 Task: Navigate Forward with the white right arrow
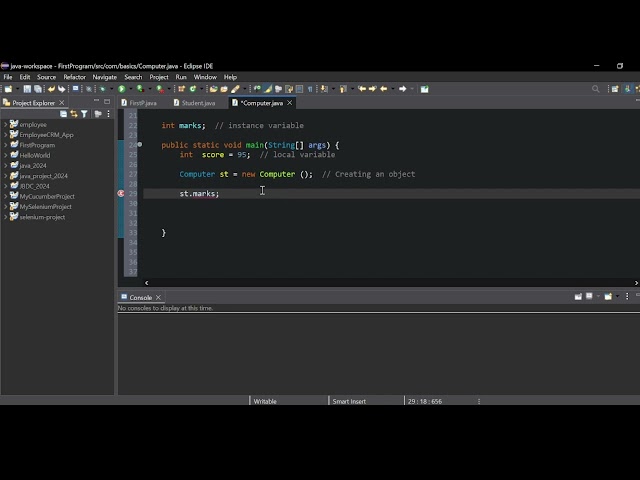click(x=402, y=89)
